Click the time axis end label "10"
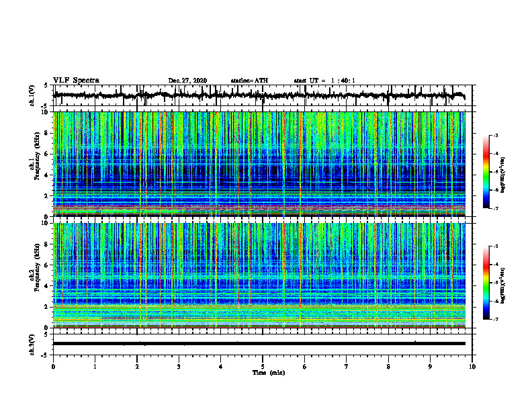Viewport: 532px width, 411px height. (472, 367)
